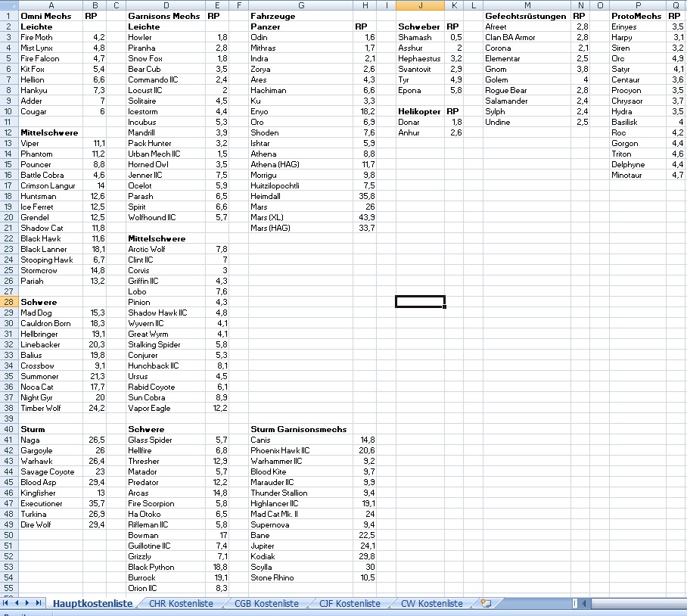687x616 pixels.
Task: Insert a new worksheet using tab icon
Action: coord(486,603)
